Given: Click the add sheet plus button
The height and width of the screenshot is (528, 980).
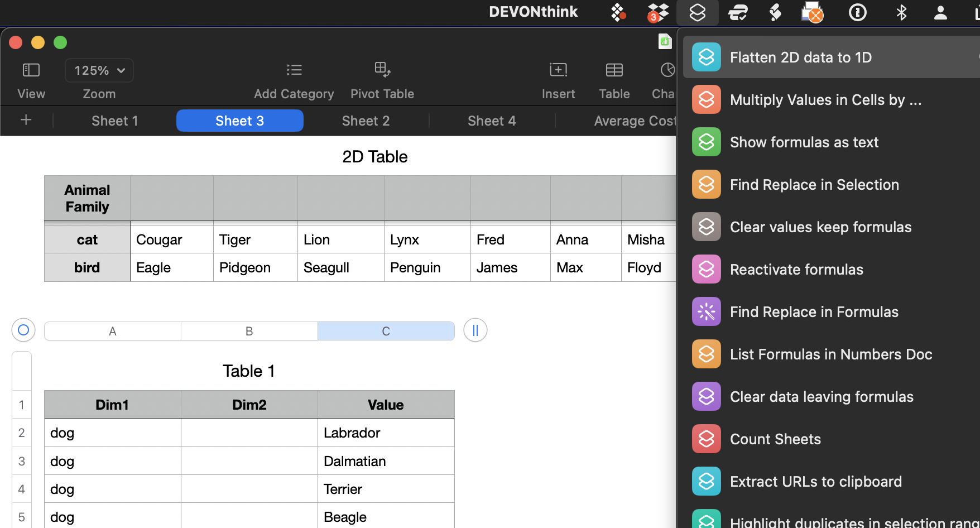Looking at the screenshot, I should click(x=26, y=120).
